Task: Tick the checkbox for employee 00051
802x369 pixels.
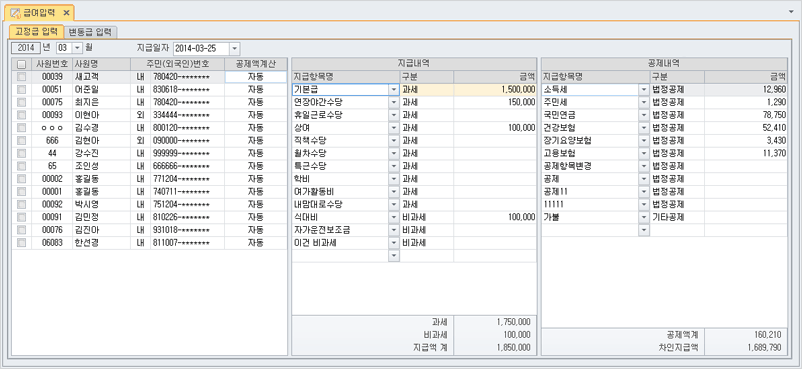Action: [21, 89]
